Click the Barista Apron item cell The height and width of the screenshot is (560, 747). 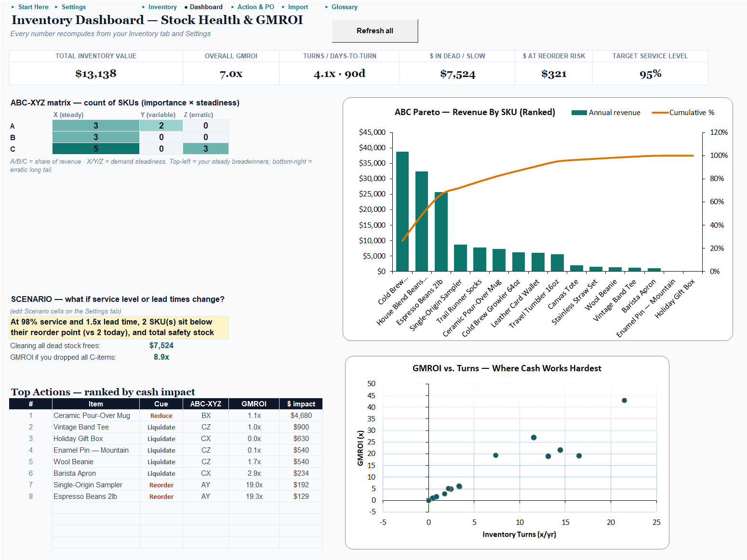click(x=96, y=473)
